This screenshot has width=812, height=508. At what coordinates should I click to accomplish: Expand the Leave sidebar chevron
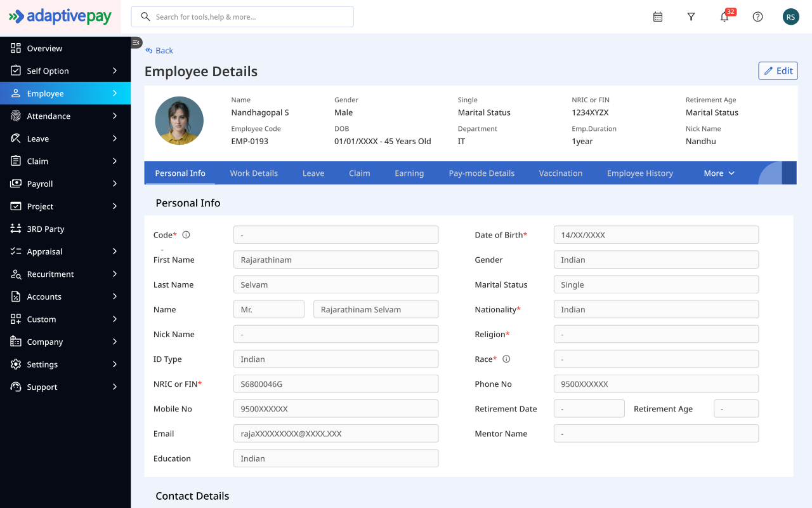click(115, 138)
